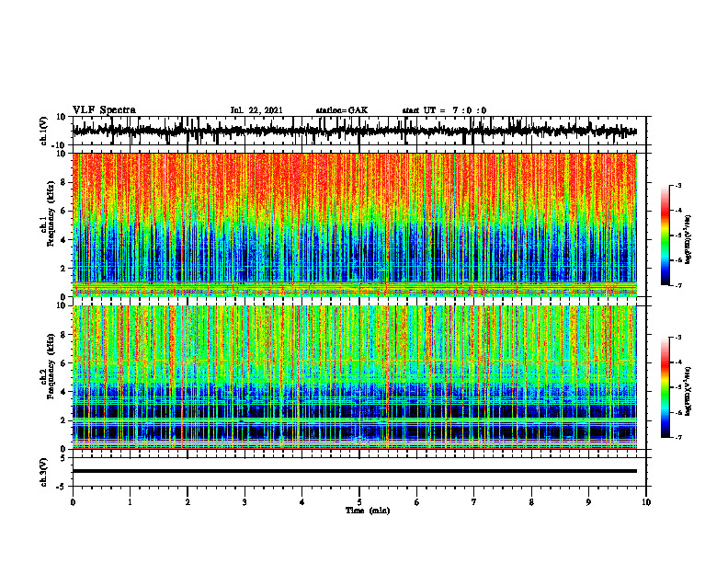Screen dimensions: 728x563
Task: Click the "Time (min)" x-axis label
Action: tap(368, 511)
